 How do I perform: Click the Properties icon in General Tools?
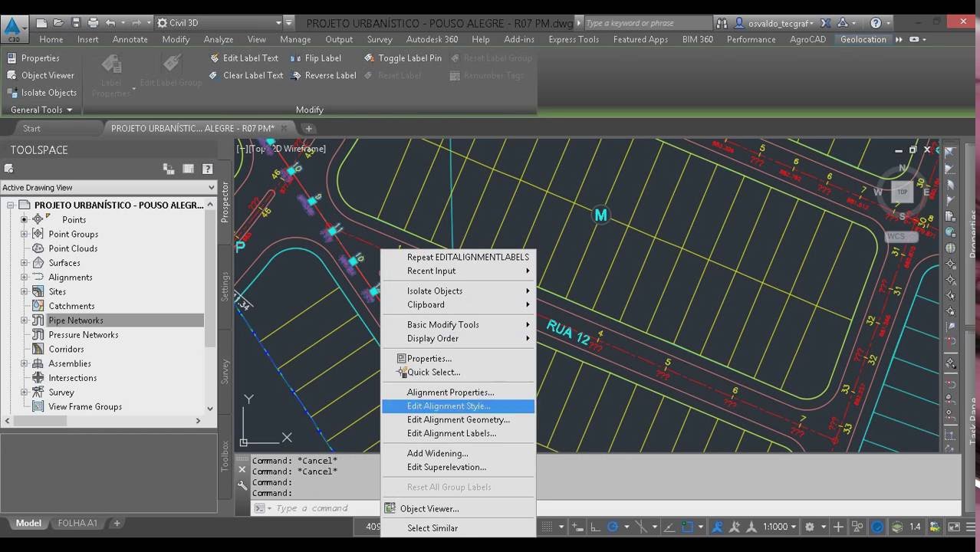pyautogui.click(x=12, y=58)
